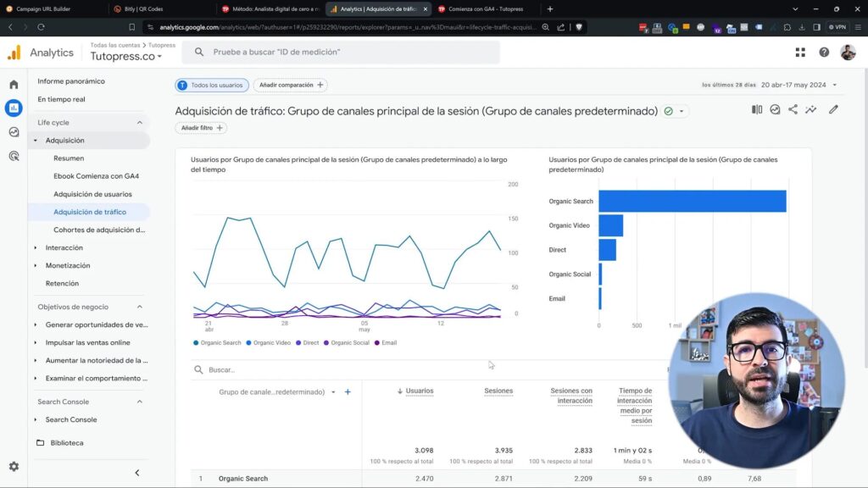Image resolution: width=868 pixels, height=488 pixels.
Task: Open Cohortes de adquisición report
Action: 99,230
